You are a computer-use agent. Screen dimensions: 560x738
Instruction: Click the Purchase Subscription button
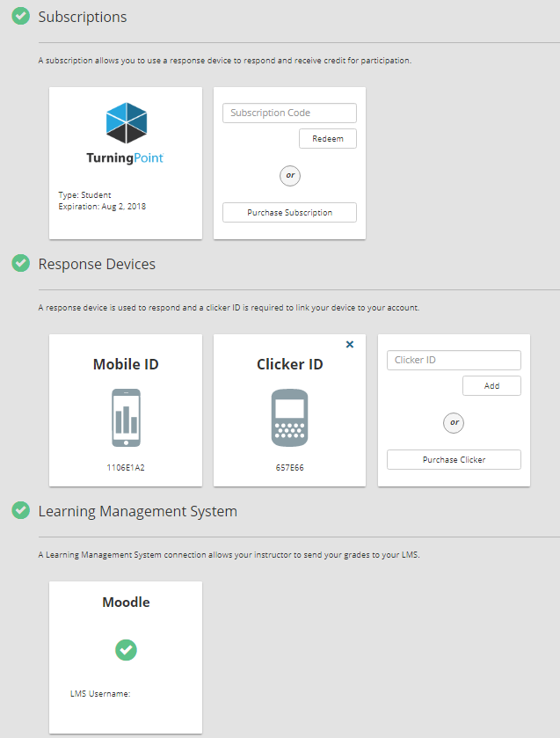tap(289, 212)
